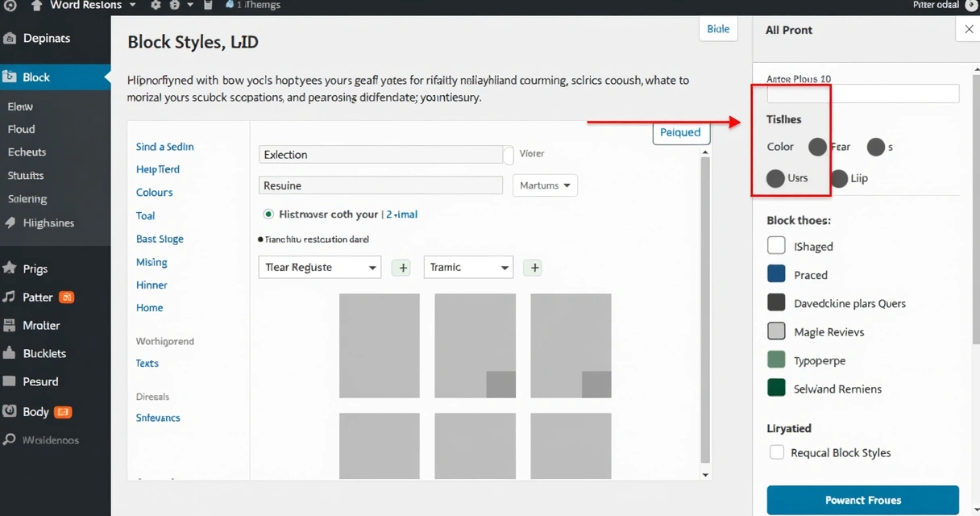Viewport: 980px width, 516px height.
Task: Open the Colours link in the submenu
Action: [x=154, y=192]
